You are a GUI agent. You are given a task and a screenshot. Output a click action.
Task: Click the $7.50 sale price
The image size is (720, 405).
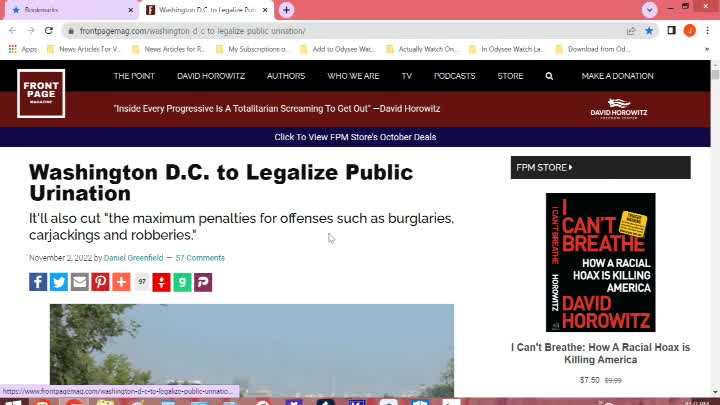coord(590,380)
